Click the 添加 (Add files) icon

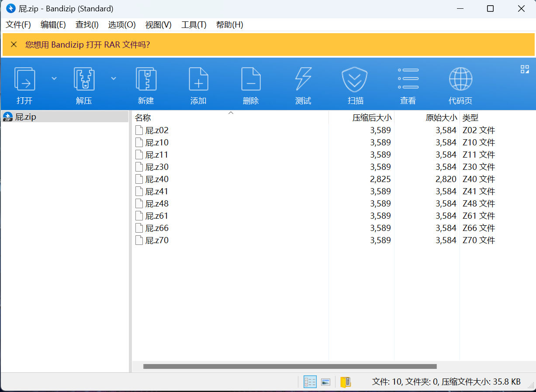click(x=198, y=79)
